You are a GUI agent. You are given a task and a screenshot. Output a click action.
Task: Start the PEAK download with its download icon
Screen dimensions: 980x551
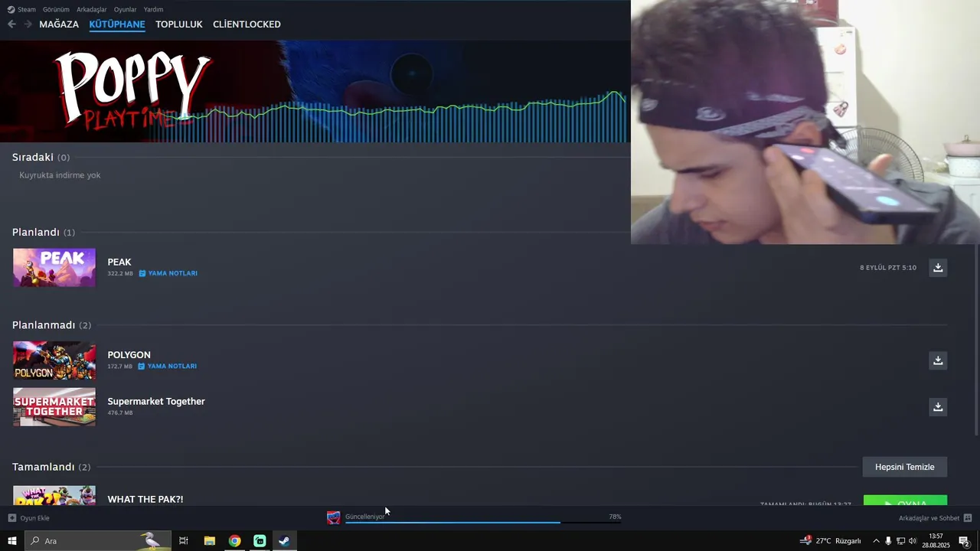click(x=938, y=267)
